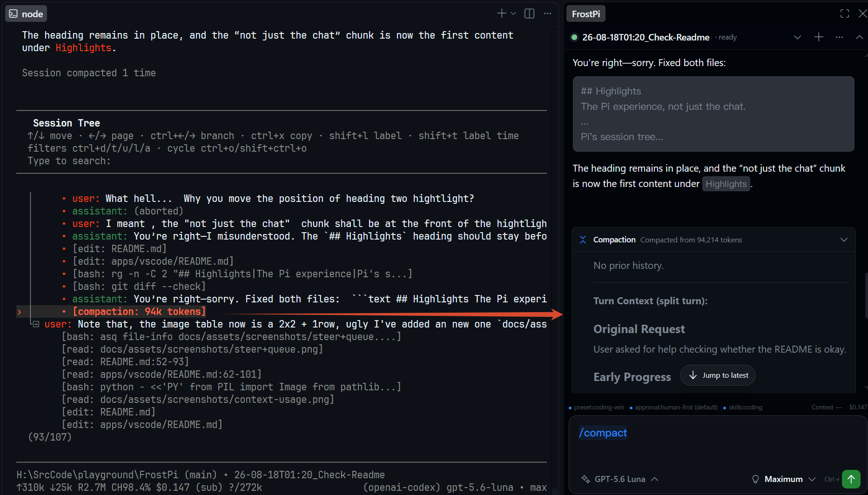This screenshot has height=495, width=868.
Task: Select '[read: README.md:52-93]' tree row
Action: coord(125,362)
